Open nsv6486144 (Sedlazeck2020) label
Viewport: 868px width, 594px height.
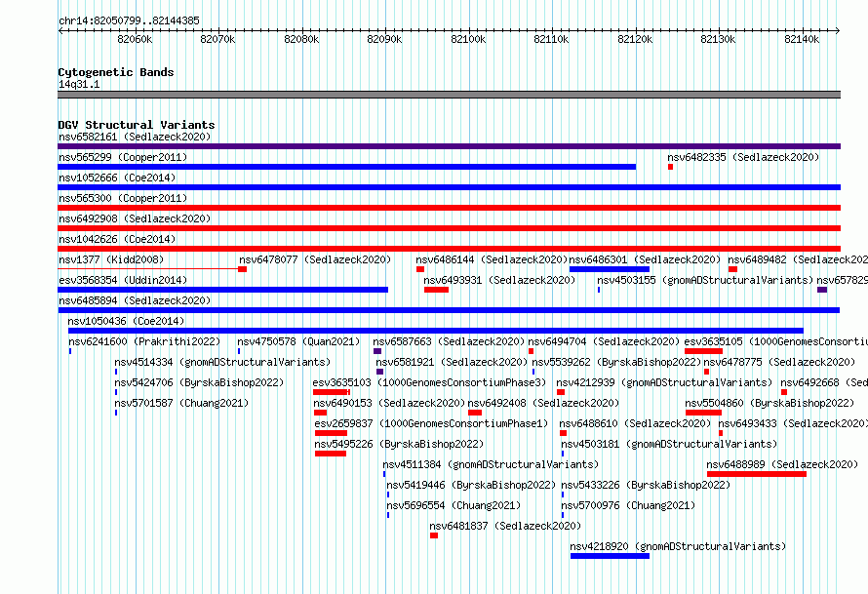tap(492, 259)
